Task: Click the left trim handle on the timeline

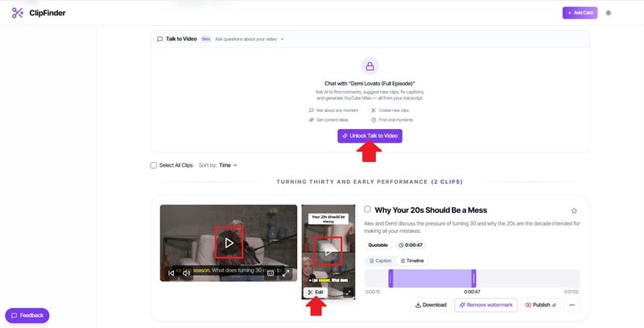Action: tap(390, 278)
